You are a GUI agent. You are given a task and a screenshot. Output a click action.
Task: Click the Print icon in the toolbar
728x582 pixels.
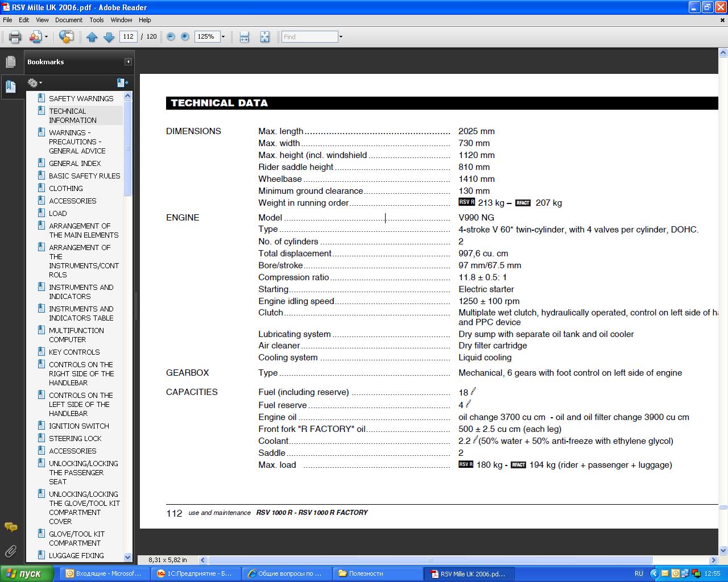coord(15,37)
